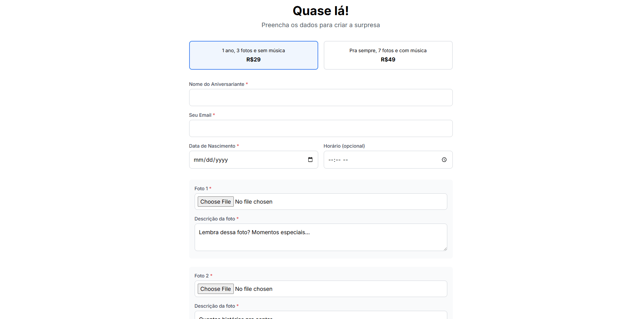
Task: Click the Foto 1 description textarea
Action: tap(321, 237)
